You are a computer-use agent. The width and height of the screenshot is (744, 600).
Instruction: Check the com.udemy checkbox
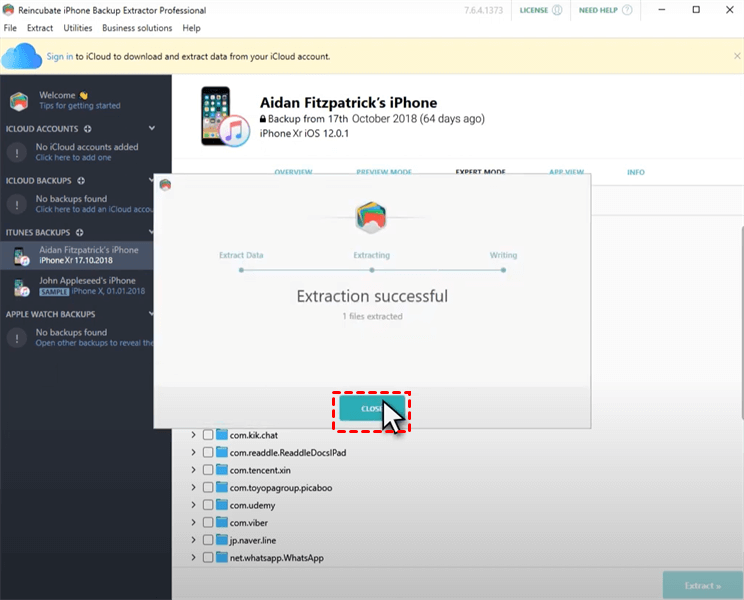[208, 505]
